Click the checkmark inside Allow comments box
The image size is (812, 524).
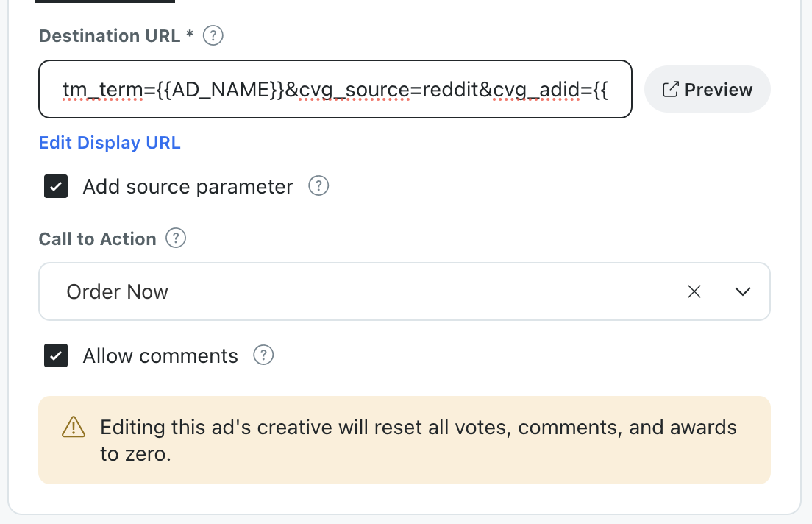[56, 355]
